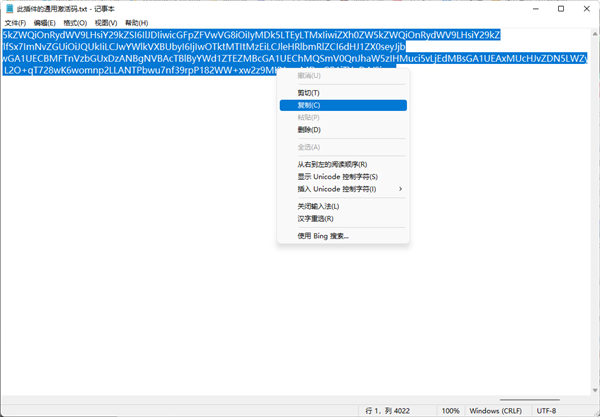This screenshot has height=417, width=600.
Task: Maximize the Notepad window
Action: (x=561, y=8)
